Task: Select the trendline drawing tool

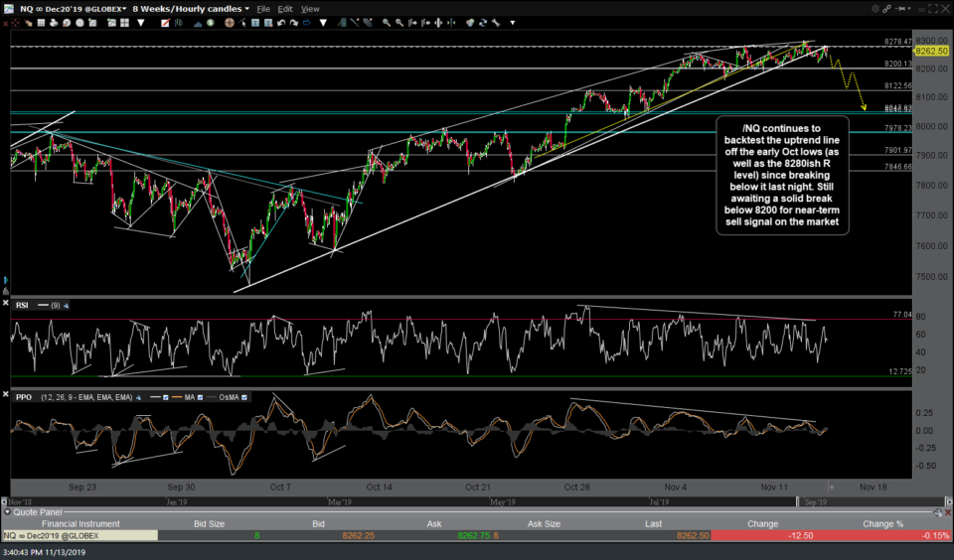Action: coord(355,23)
